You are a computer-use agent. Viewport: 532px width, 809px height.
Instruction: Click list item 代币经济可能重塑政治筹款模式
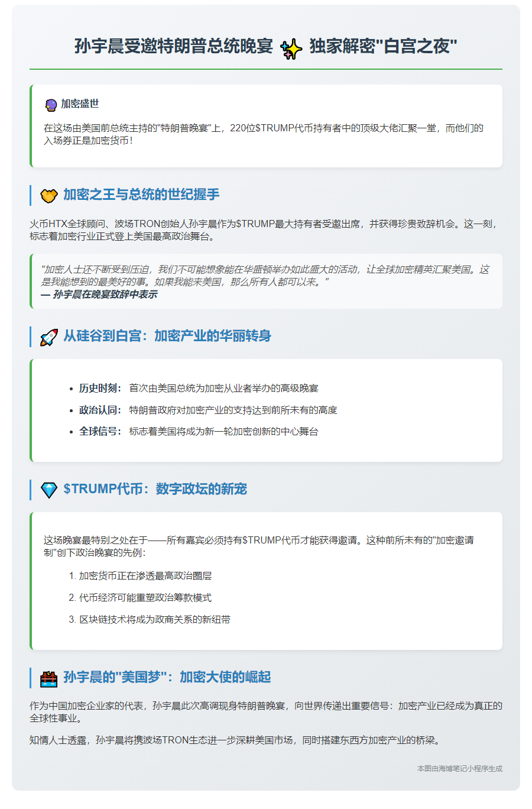(145, 598)
